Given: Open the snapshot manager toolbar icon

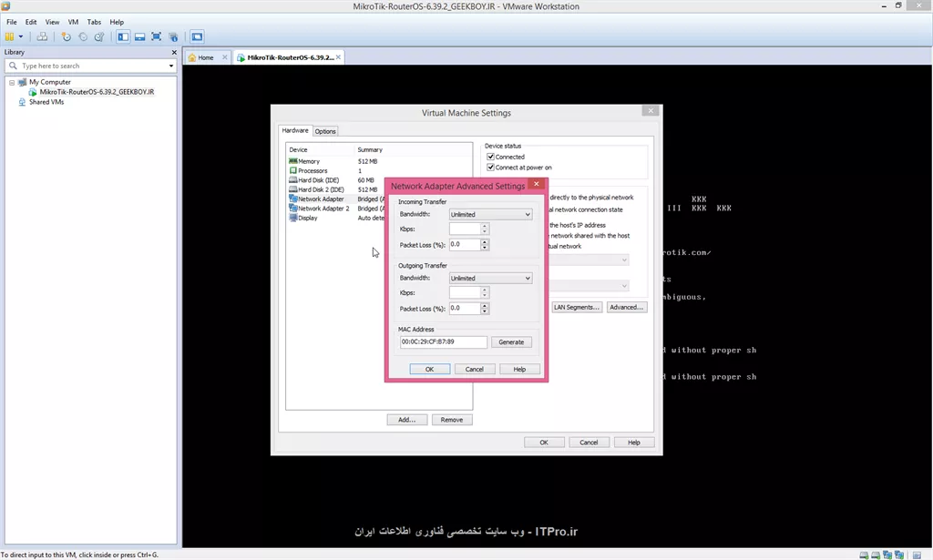Looking at the screenshot, I should pos(99,36).
